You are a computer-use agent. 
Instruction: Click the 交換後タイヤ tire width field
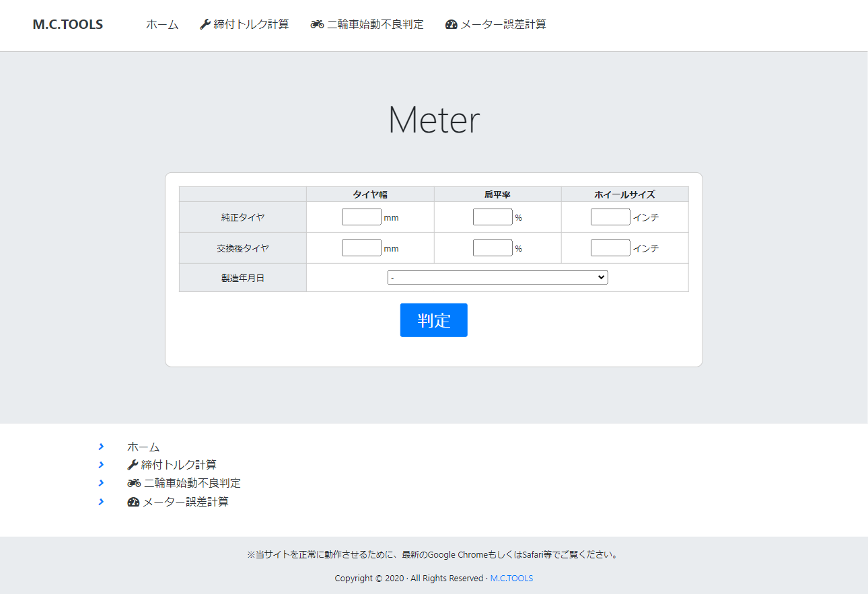[361, 248]
